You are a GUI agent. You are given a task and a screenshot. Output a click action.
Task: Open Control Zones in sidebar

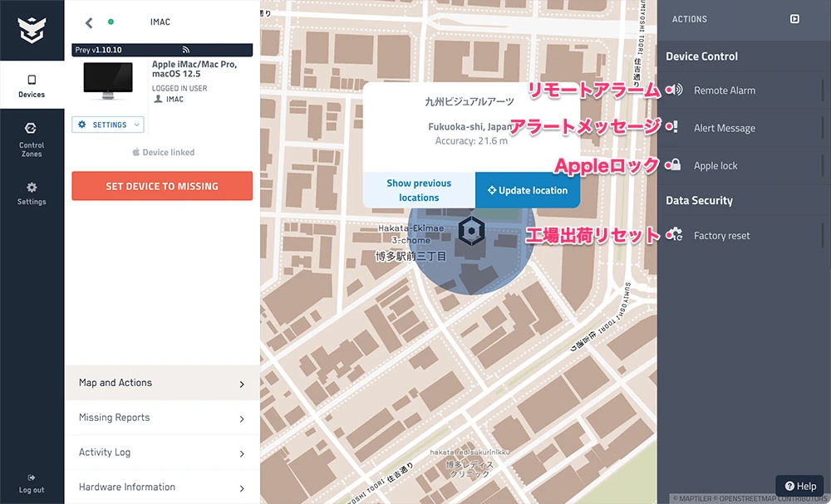pyautogui.click(x=32, y=139)
